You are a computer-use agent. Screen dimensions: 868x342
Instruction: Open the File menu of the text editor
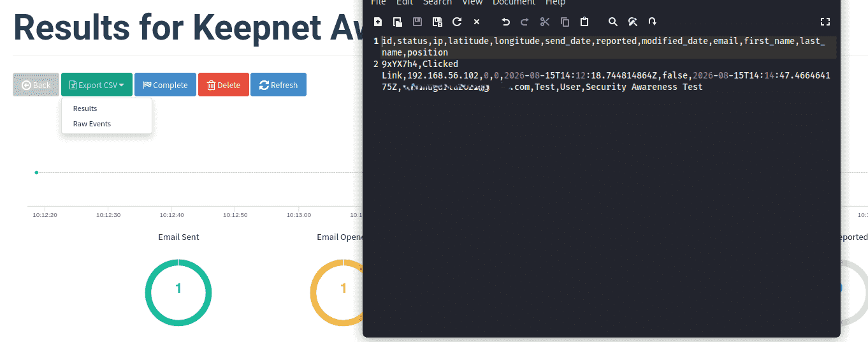379,3
